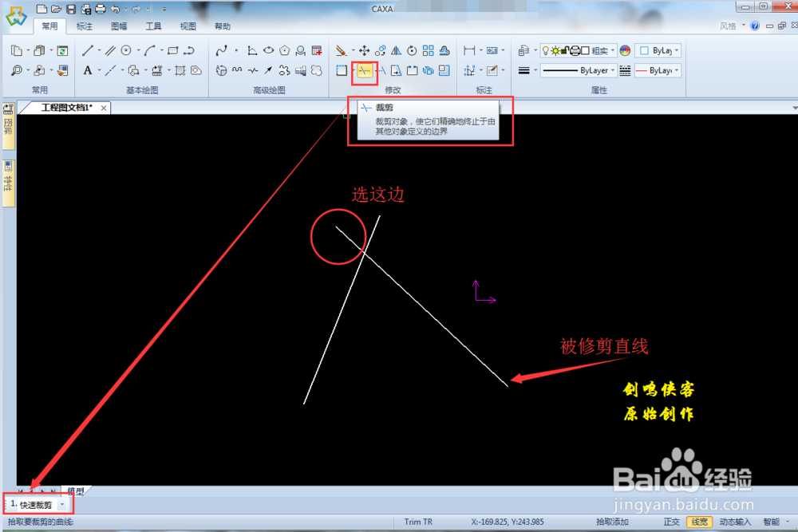This screenshot has height=532, width=798.
Task: Switch to the 视图 ribbon tab
Action: (x=188, y=26)
